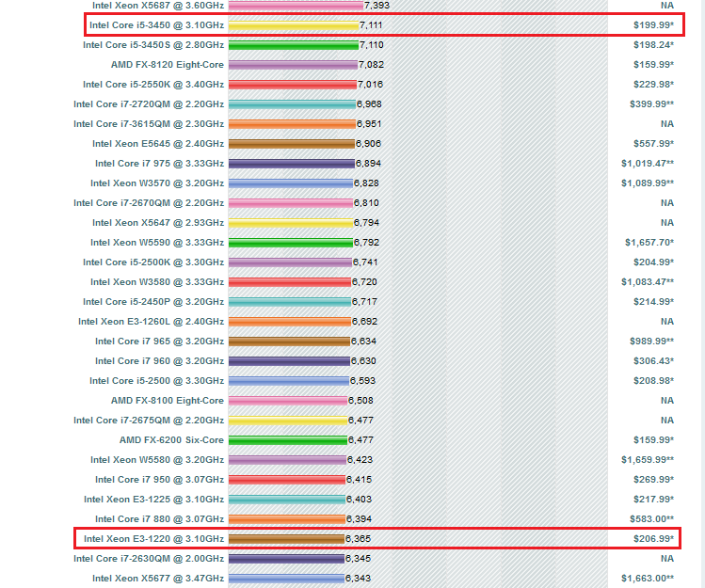Click the $229.98* price link
Image resolution: width=705 pixels, height=588 pixels.
(x=654, y=85)
